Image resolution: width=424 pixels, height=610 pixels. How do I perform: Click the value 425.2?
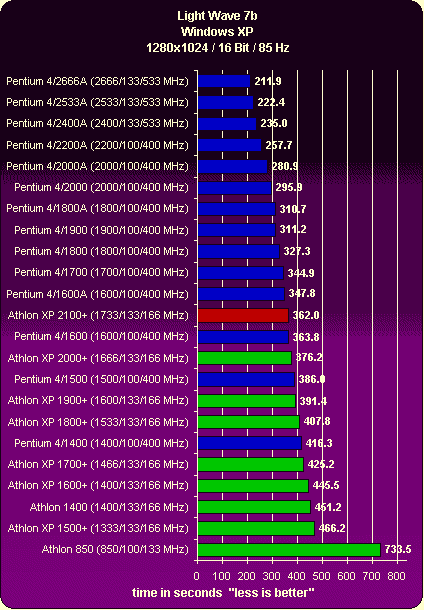pos(321,464)
